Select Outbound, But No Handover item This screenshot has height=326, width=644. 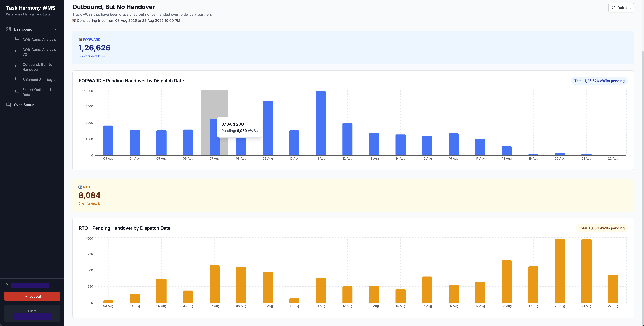coord(37,67)
